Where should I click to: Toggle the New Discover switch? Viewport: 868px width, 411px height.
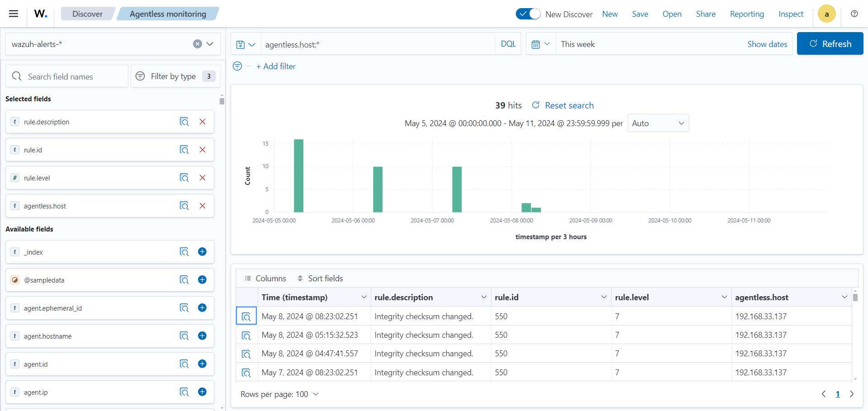[528, 14]
